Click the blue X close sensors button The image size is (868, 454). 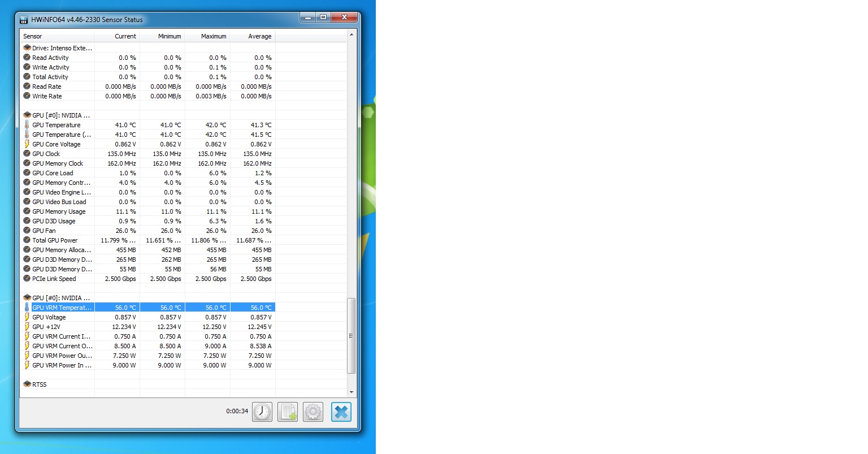click(341, 412)
